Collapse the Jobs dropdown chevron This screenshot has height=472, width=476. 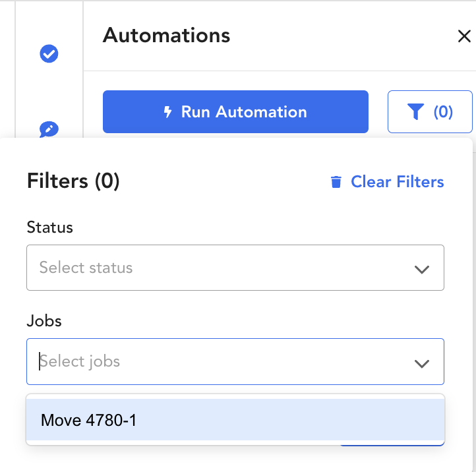[x=422, y=363]
